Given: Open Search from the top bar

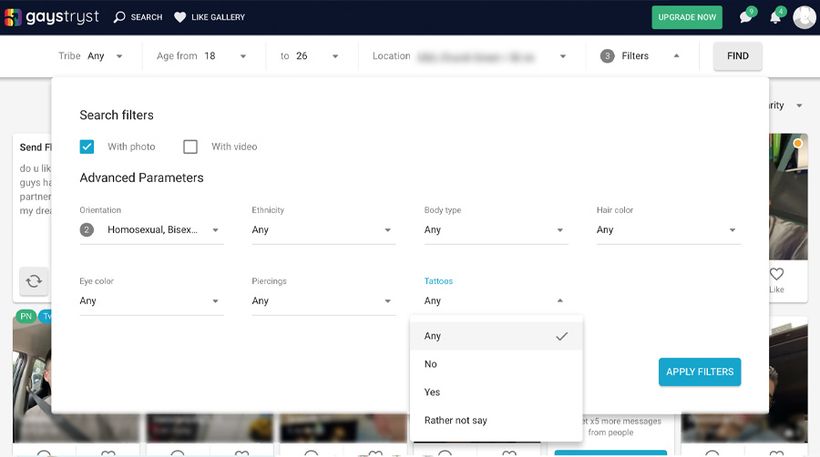Looking at the screenshot, I should (x=138, y=17).
